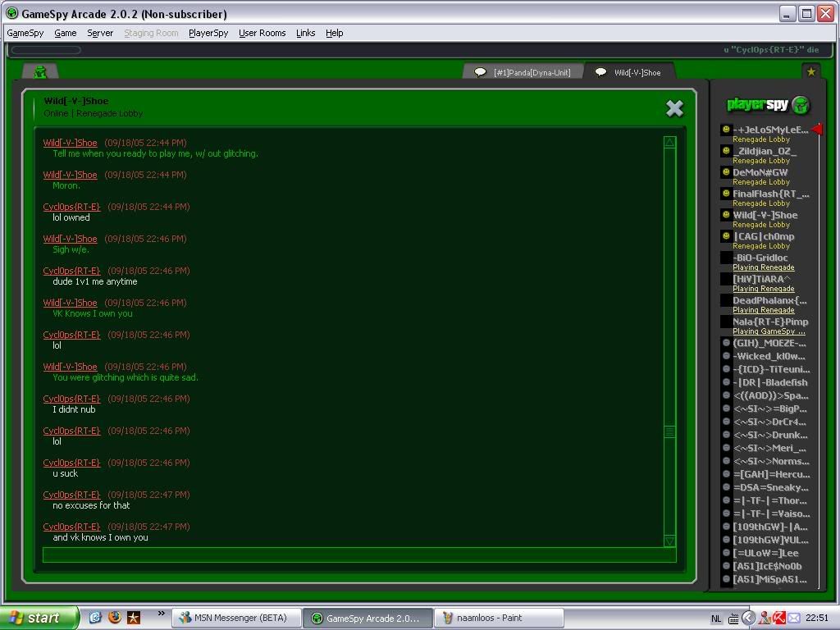840x630 pixels.
Task: Click Cycl0ps{RT-E} name link on 'lol owned' message
Action: (72, 207)
